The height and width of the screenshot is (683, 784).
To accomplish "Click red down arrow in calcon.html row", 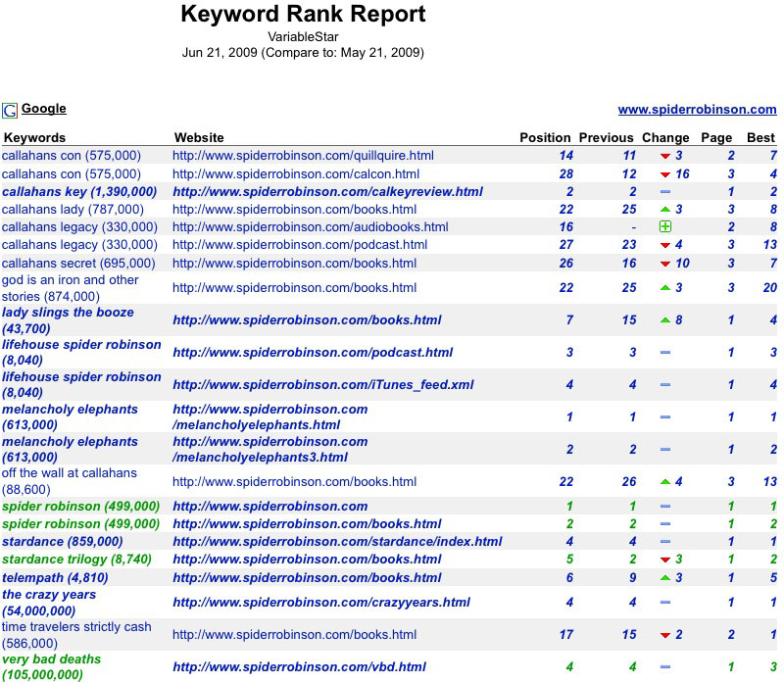I will click(665, 174).
